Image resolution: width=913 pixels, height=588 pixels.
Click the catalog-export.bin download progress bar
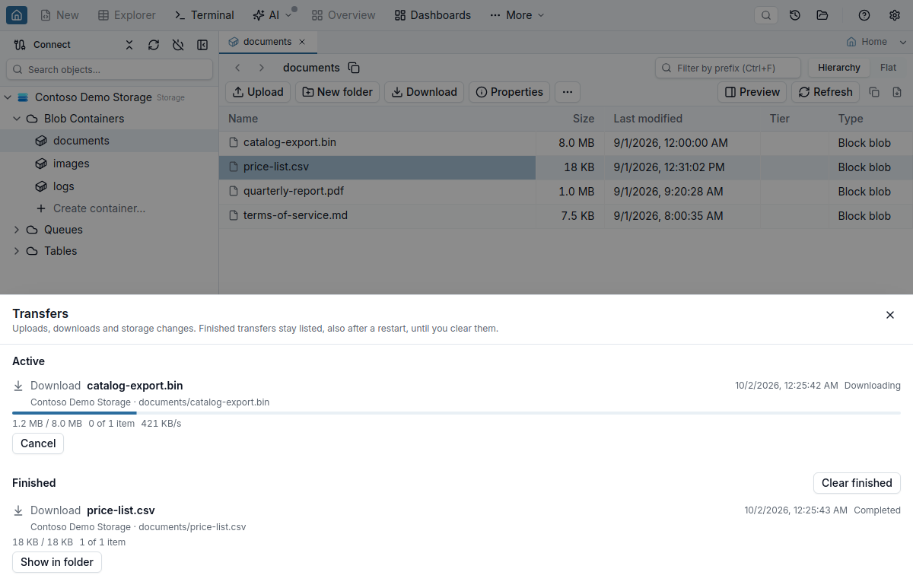pos(456,413)
